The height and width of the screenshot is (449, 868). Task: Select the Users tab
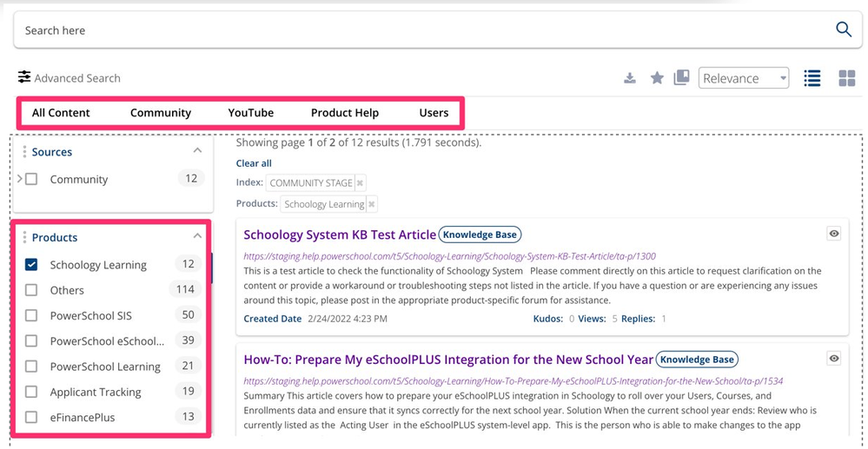(434, 113)
